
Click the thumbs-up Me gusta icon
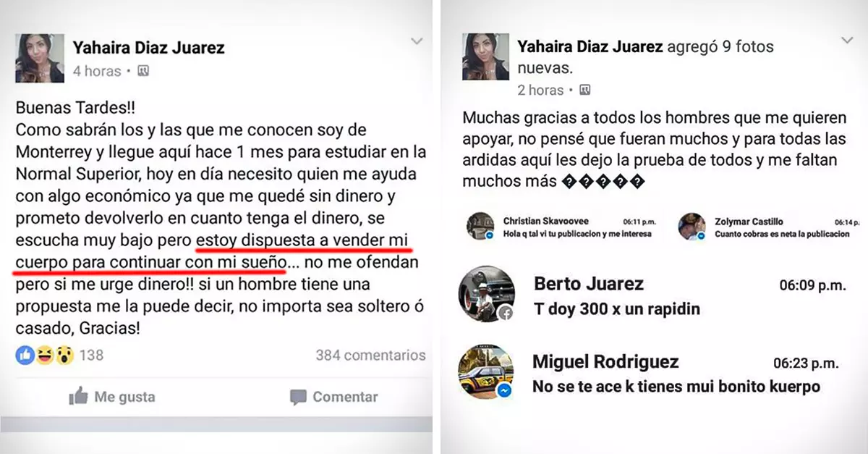pos(78,395)
